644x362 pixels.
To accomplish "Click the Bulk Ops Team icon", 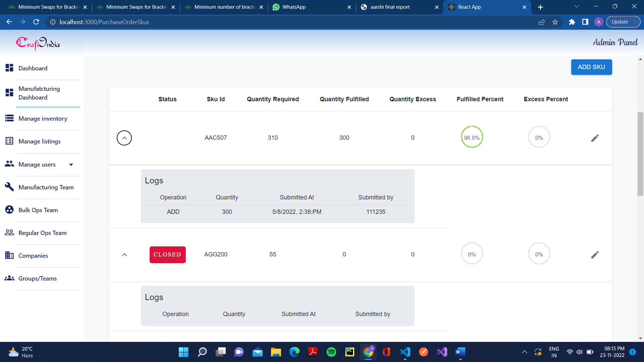I will [9, 209].
